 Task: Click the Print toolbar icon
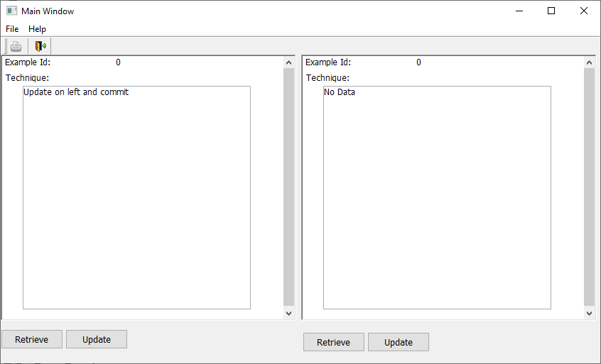[16, 47]
